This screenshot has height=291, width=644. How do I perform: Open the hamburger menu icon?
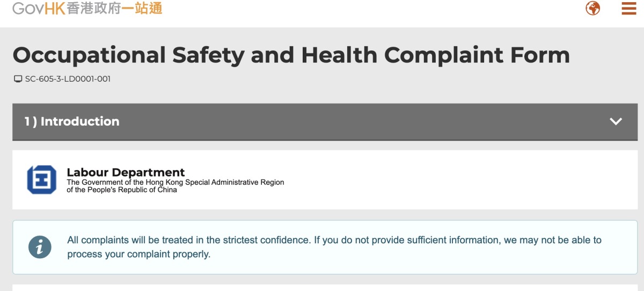point(628,9)
